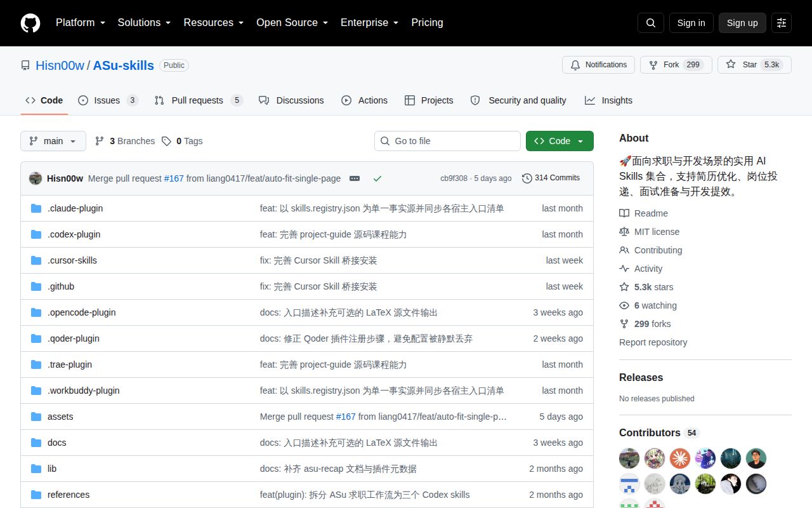Image resolution: width=812 pixels, height=508 pixels.
Task: Open Hisn00w's avatar in commit bar
Action: 36,178
